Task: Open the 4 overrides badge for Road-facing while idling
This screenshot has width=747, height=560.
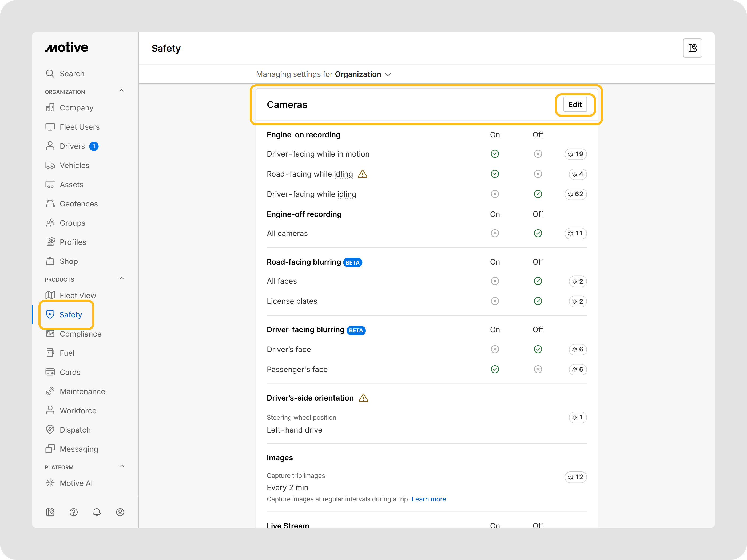Action: coord(578,174)
